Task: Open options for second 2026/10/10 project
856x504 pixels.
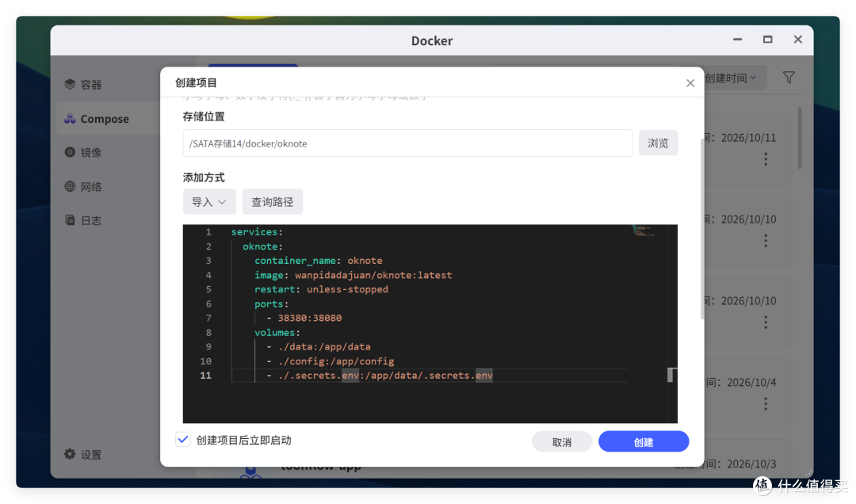Action: tap(766, 323)
